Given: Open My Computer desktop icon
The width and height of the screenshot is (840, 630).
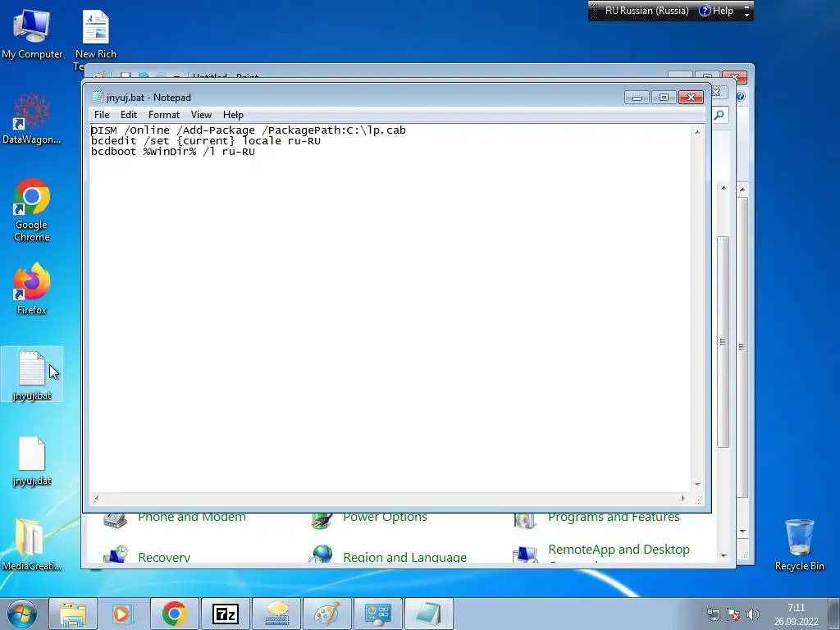Looking at the screenshot, I should point(32,34).
